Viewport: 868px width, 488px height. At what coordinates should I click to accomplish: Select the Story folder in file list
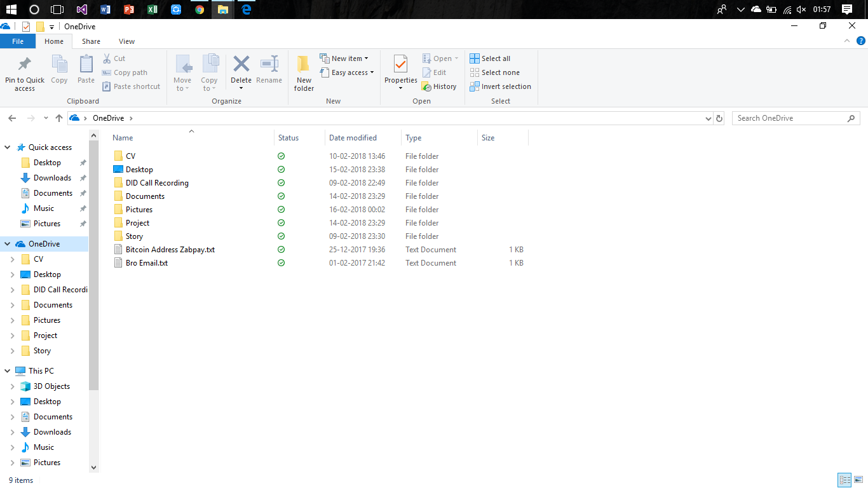(x=134, y=236)
